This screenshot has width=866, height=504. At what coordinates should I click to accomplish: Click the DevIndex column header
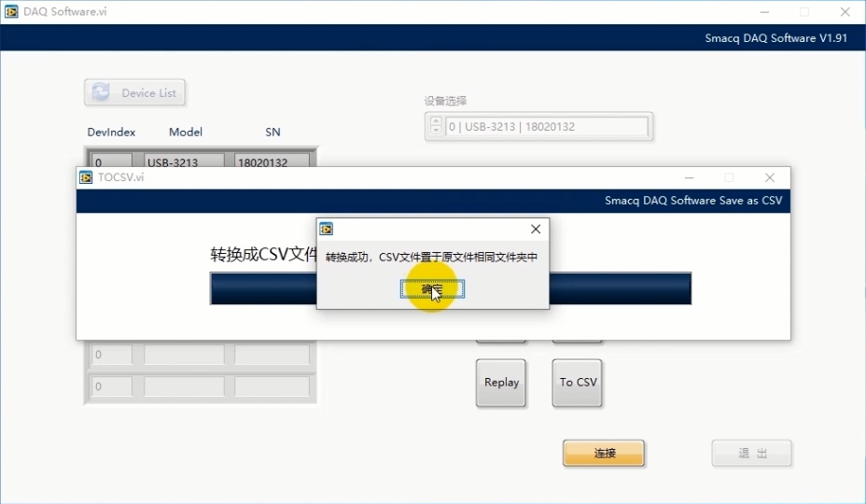point(111,133)
